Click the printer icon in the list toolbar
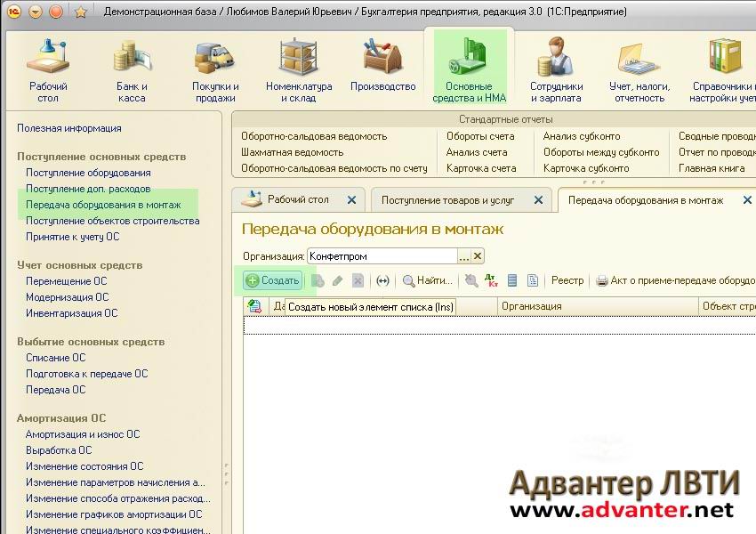Screen dimensions: 756x534 click(x=602, y=280)
